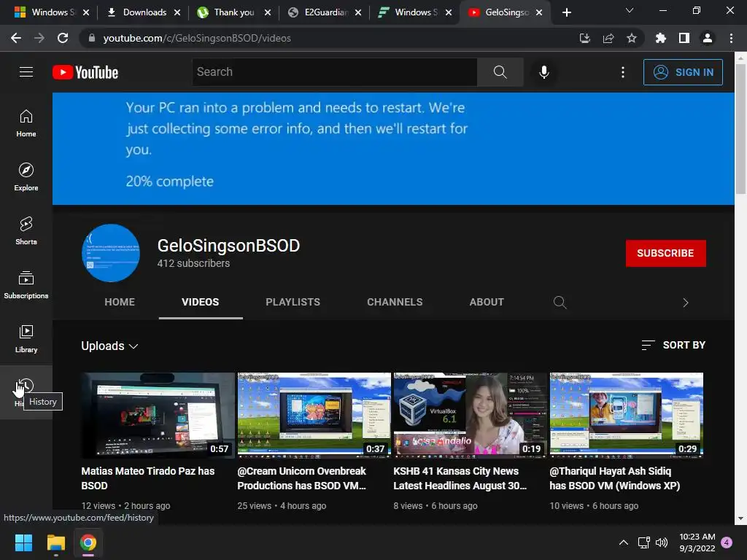Click the YouTube logo
The image size is (747, 560).
(85, 72)
